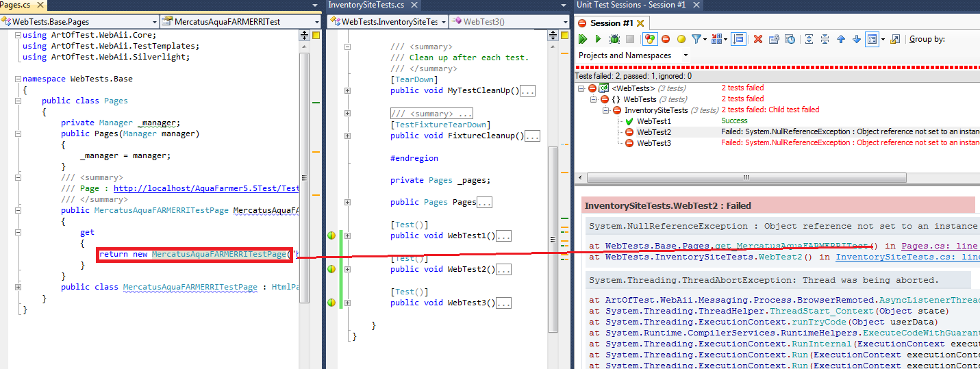Select WebTest3 in test tree
The height and width of the screenshot is (369, 980).
(654, 143)
